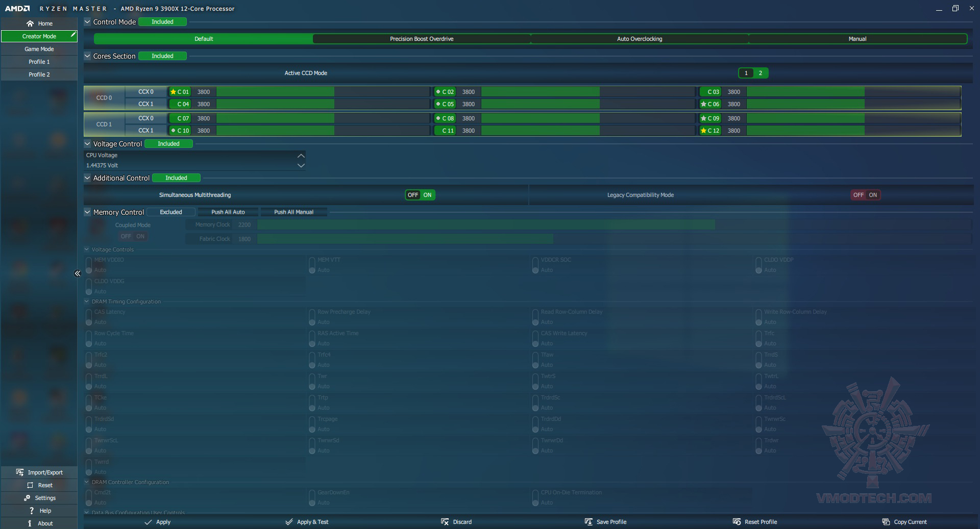Screen dimensions: 980x529
Task: Toggle Memory Control Excluded state
Action: tap(171, 212)
